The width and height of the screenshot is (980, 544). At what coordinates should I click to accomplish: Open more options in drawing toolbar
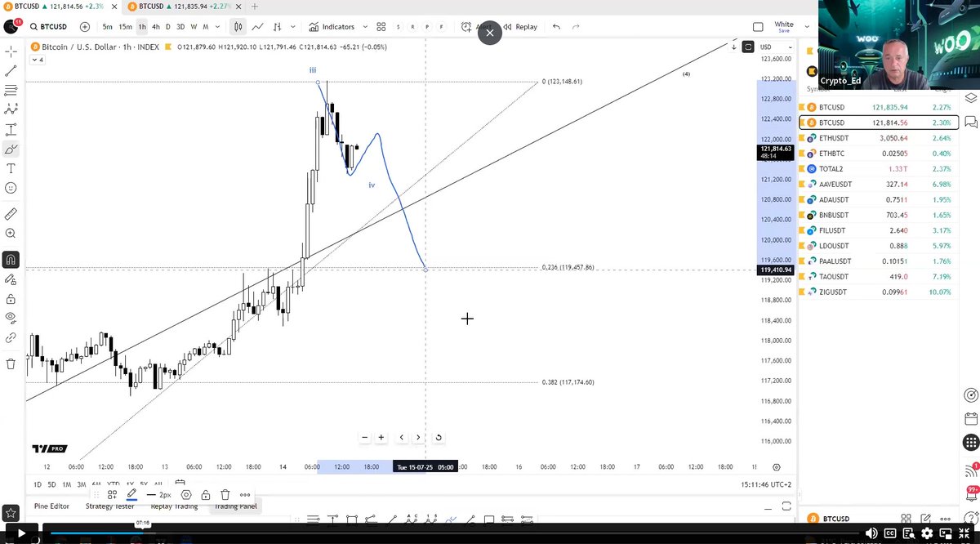pyautogui.click(x=245, y=494)
